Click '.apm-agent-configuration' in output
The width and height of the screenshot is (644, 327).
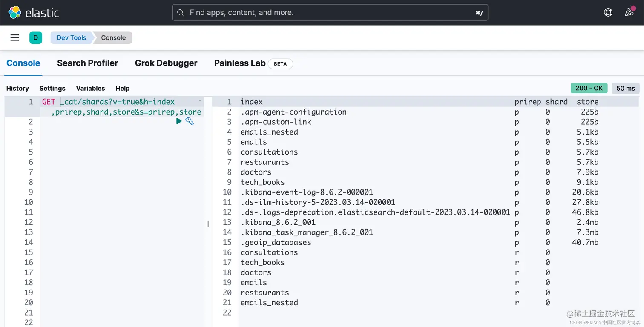click(293, 112)
